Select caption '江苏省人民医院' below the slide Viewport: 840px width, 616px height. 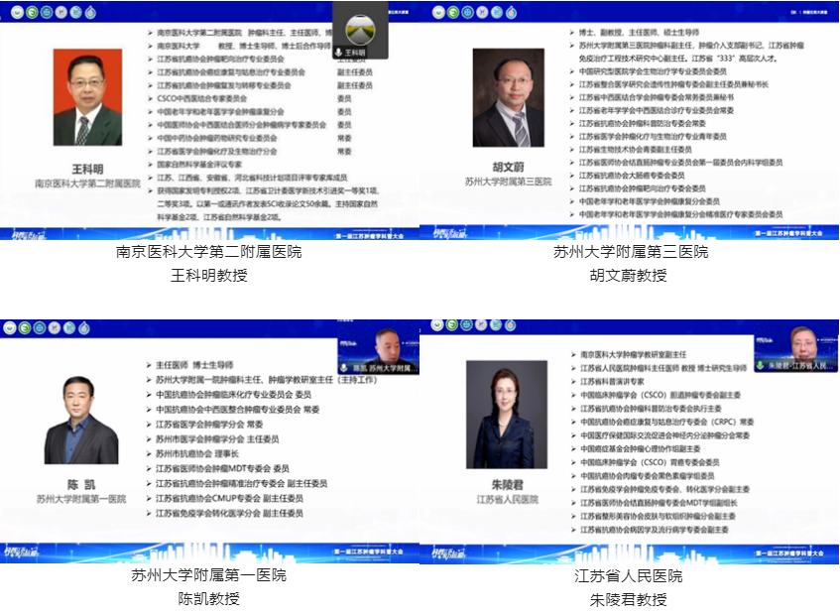[629, 576]
